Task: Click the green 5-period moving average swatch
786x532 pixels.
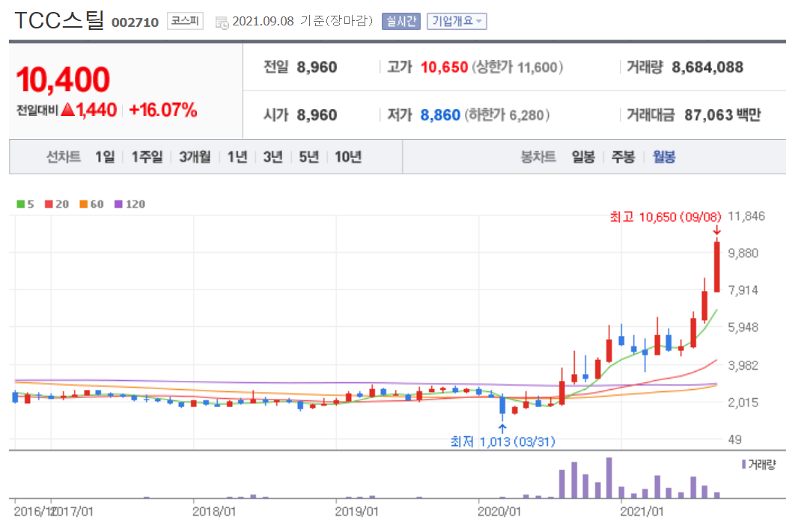Action: click(x=20, y=204)
